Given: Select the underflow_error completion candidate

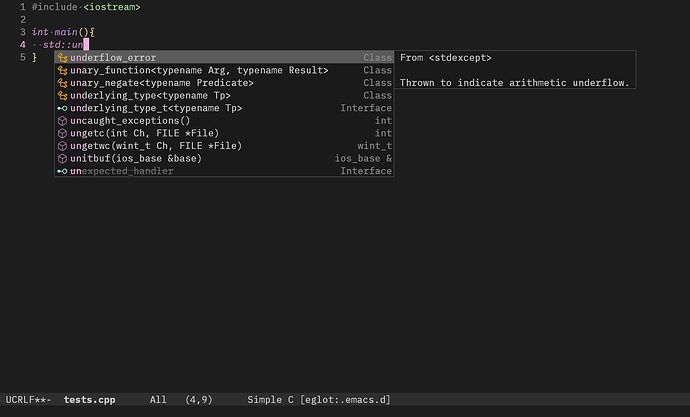Looking at the screenshot, I should pos(224,58).
